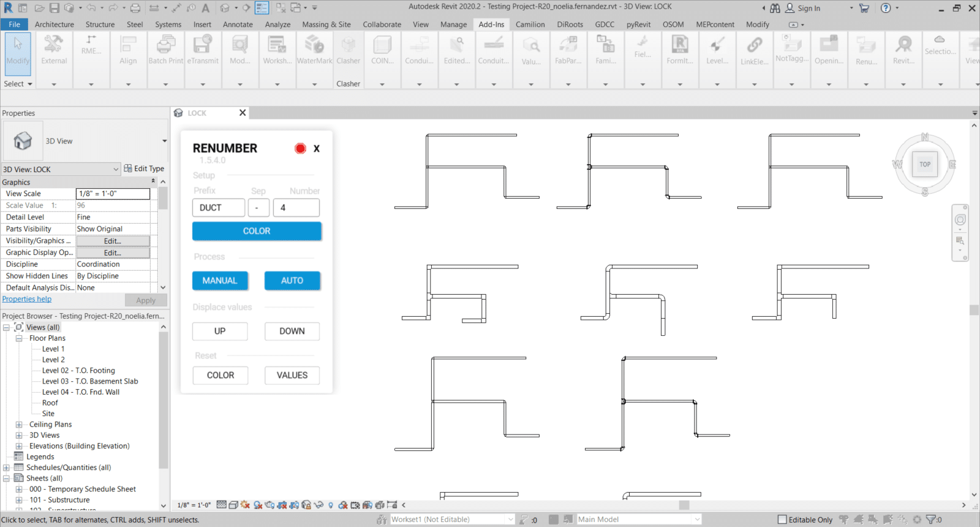
Task: Start the MANUAL renumber process
Action: (220, 281)
